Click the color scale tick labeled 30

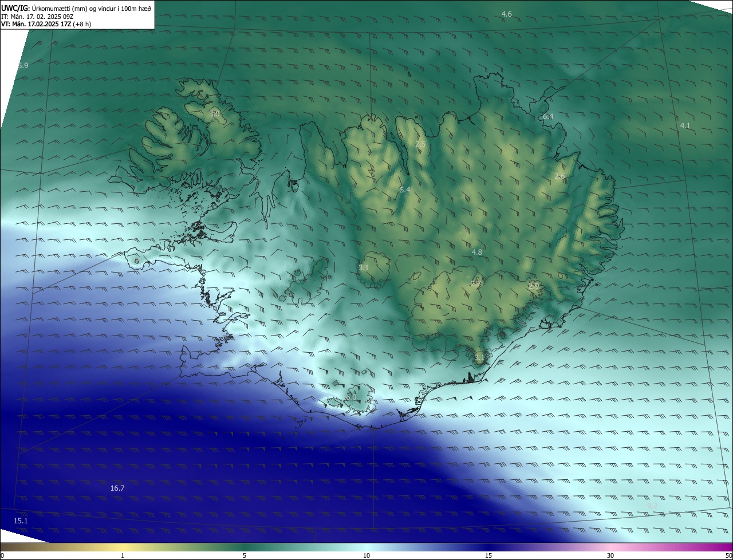[610, 555]
